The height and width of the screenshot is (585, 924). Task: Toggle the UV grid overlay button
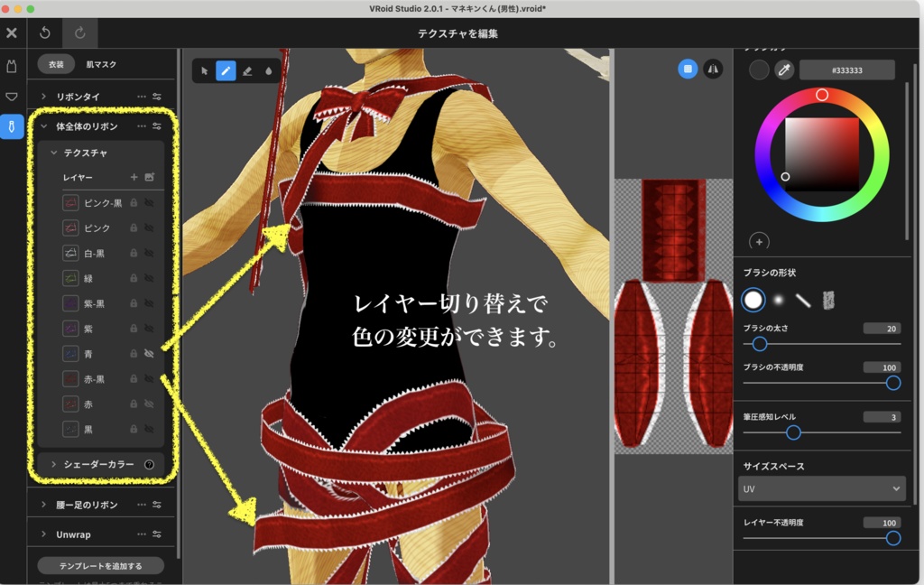coord(686,69)
